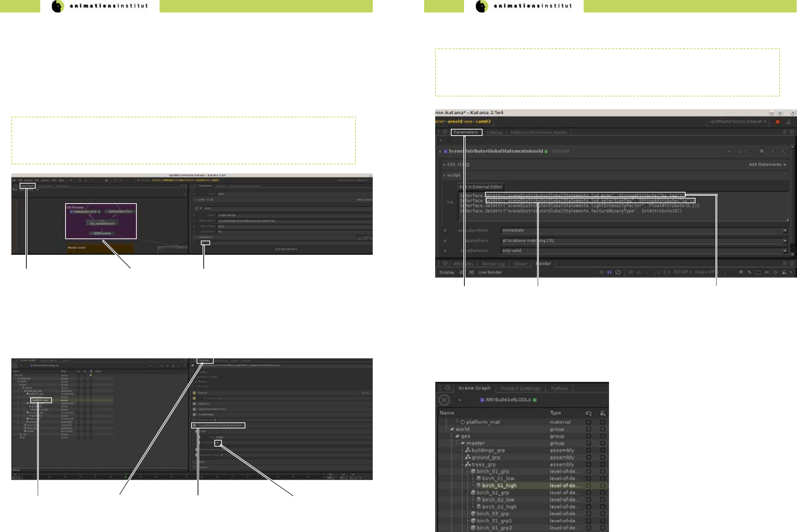Click Live Render in Monitor display bar

coord(490,272)
